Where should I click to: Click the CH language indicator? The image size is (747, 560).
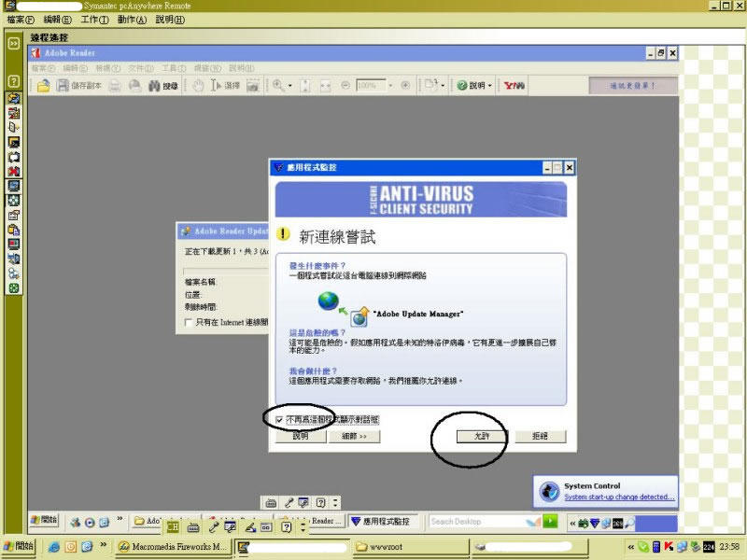[173, 527]
